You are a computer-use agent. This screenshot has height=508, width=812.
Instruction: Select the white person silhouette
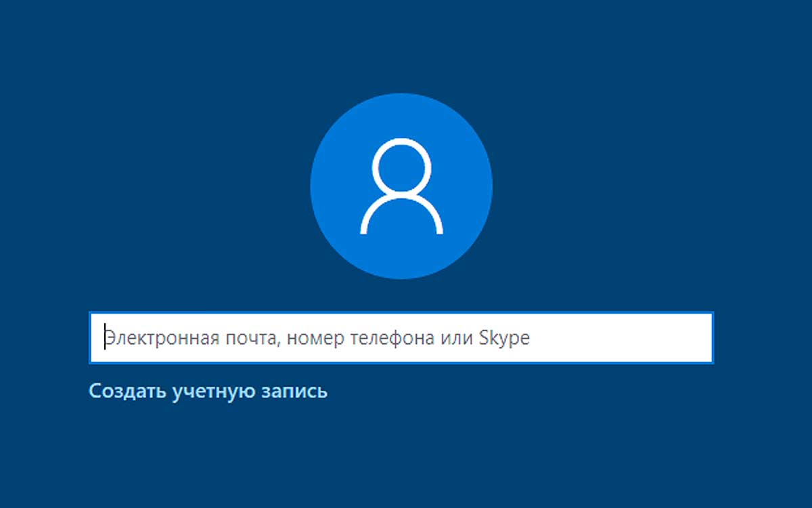[x=401, y=186]
